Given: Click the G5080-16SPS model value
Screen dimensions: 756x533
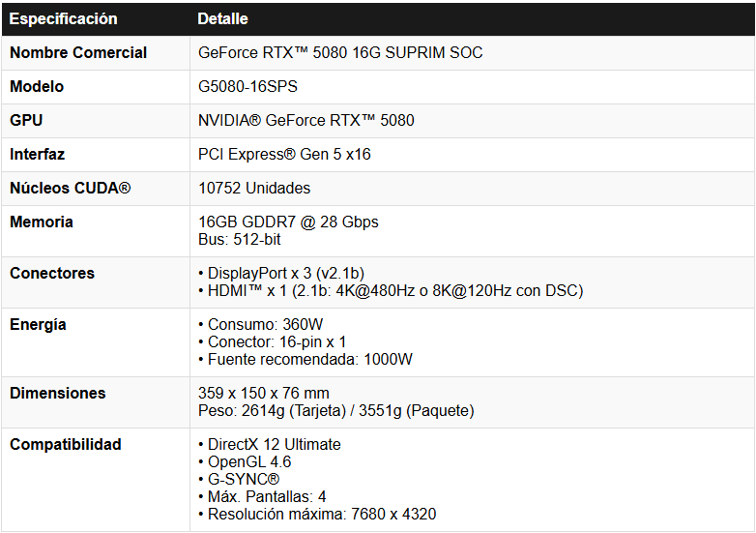Looking at the screenshot, I should (x=247, y=86).
